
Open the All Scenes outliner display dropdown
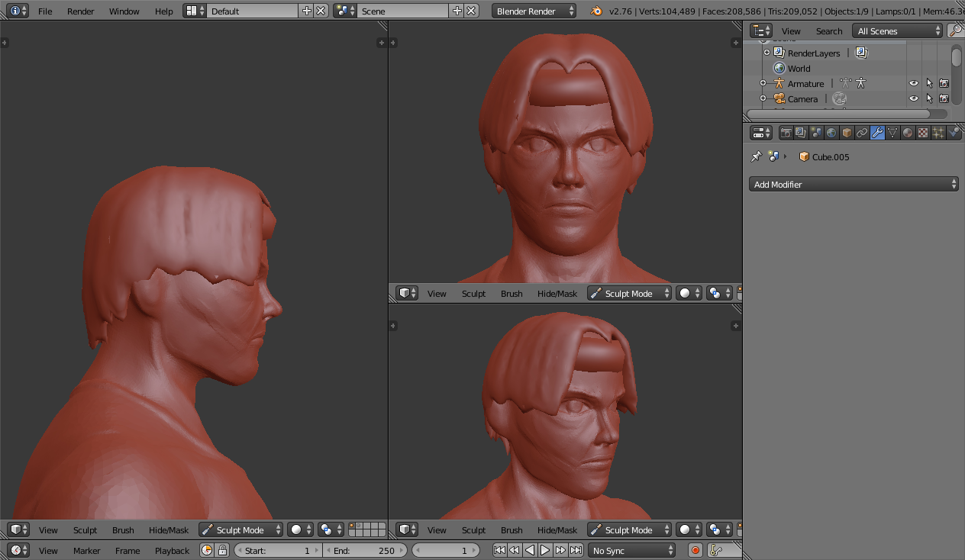click(898, 31)
